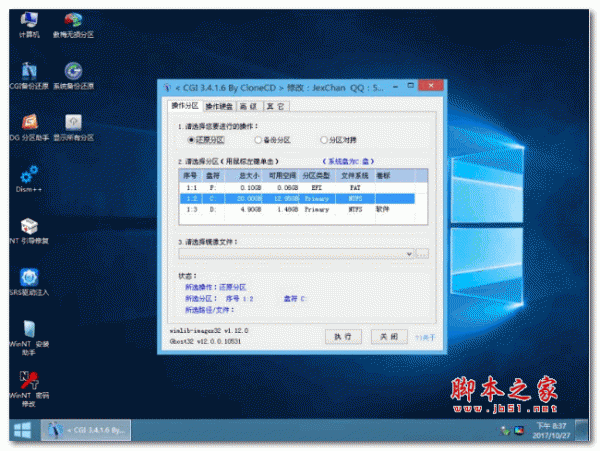Open the 显示所有分区 desktop icon
The width and height of the screenshot is (600, 451).
pos(73,127)
